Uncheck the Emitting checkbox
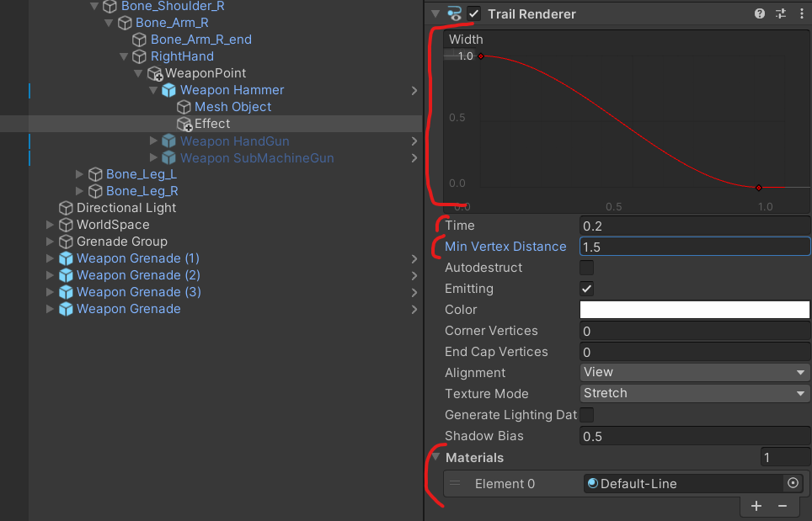 [x=587, y=289]
